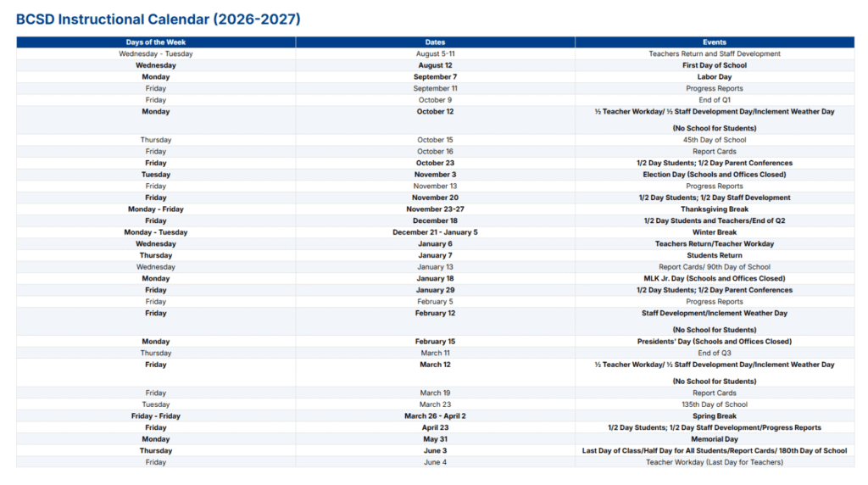The image size is (868, 485).
Task: Select 'December 21 - January 5' date cell
Action: [x=435, y=232]
